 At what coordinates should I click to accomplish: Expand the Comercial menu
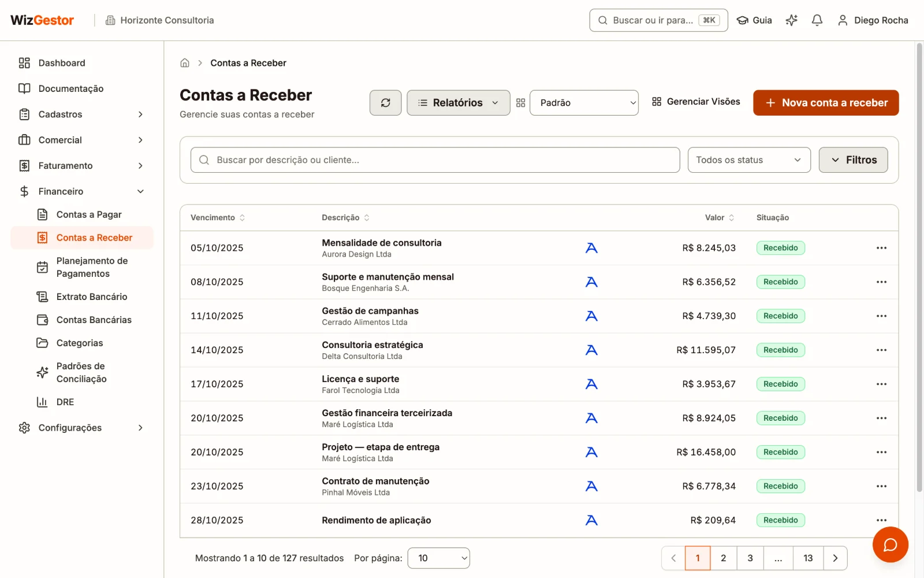(x=81, y=140)
